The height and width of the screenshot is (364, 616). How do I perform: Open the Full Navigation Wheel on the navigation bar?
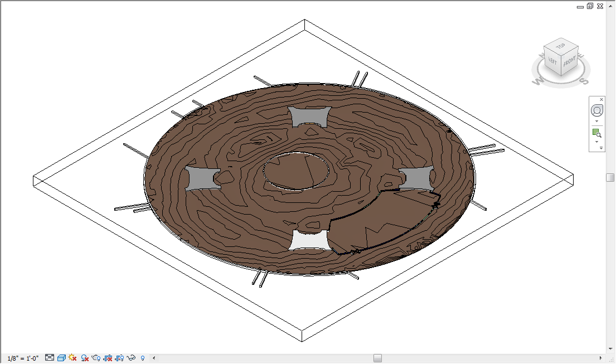pyautogui.click(x=596, y=109)
